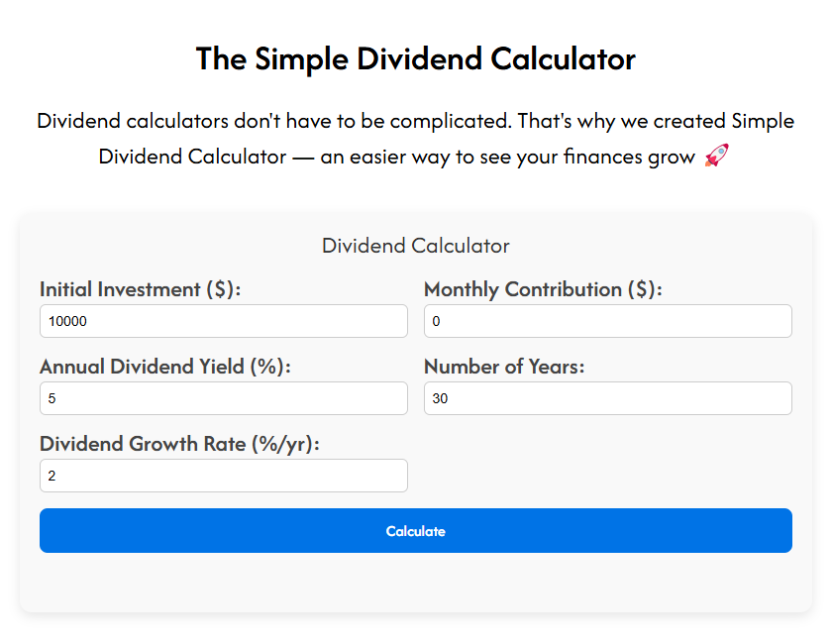
Task: Click the 'Monthly Contribution ($):' label
Action: (x=543, y=289)
